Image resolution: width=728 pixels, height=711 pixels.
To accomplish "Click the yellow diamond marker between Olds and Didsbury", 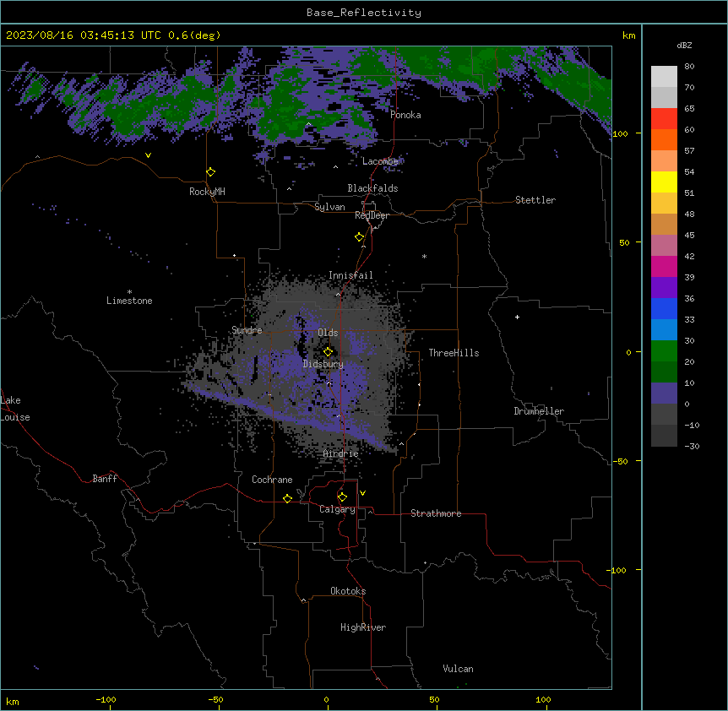I will click(328, 351).
